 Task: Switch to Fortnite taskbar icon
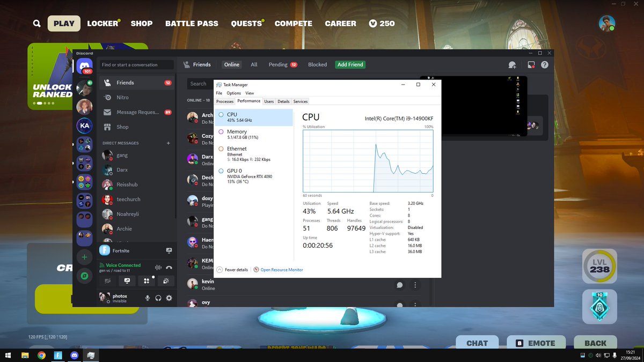point(58,355)
